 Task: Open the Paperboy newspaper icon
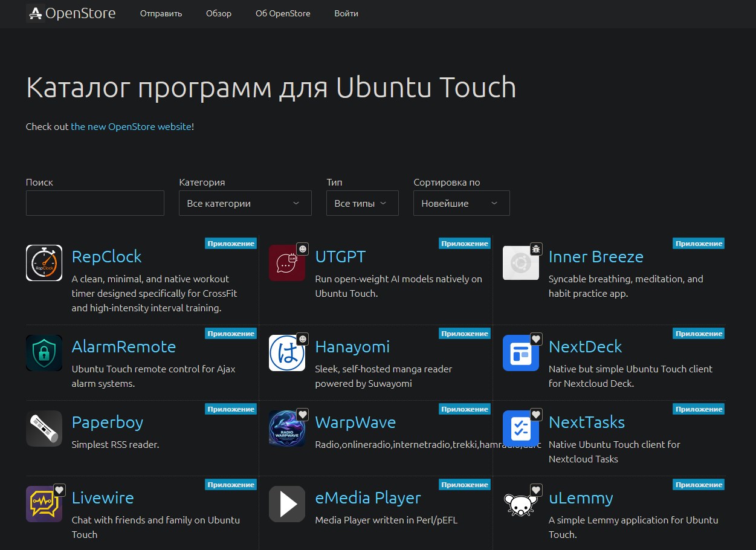[44, 429]
